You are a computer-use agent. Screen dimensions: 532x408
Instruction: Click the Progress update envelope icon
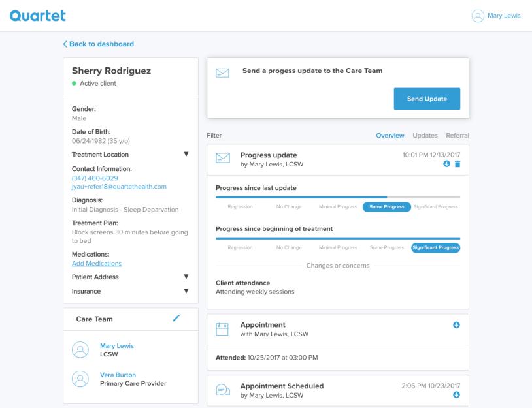[223, 159]
